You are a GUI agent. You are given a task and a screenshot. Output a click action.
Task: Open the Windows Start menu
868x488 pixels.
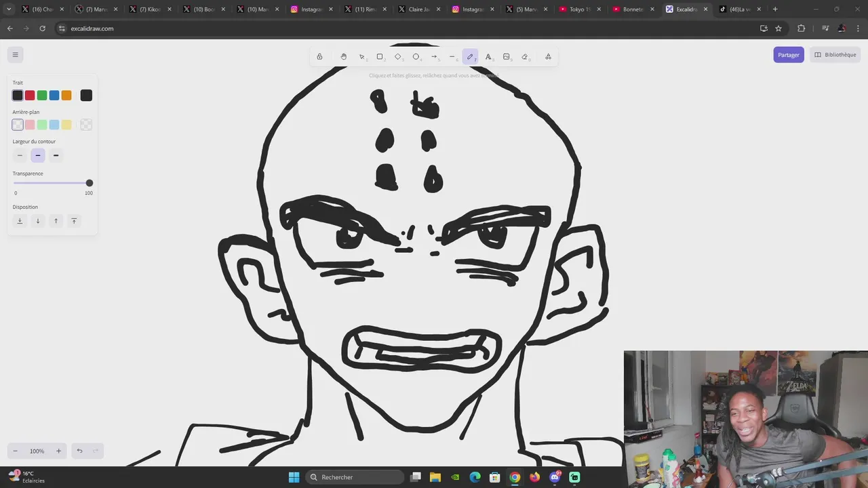(x=294, y=477)
